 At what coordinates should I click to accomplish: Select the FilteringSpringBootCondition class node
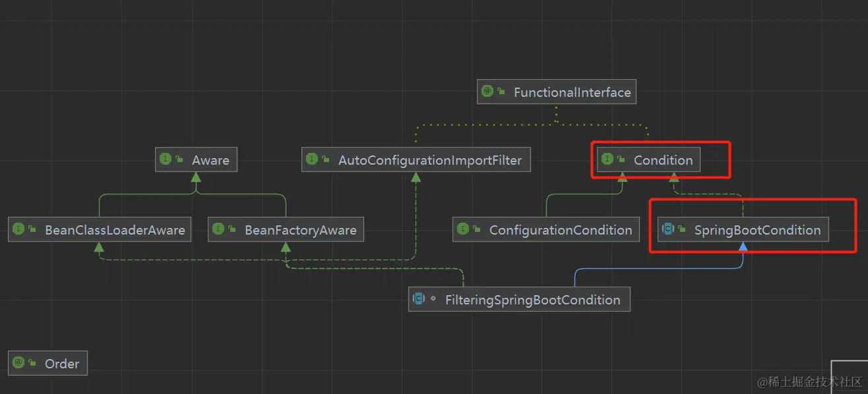point(519,300)
